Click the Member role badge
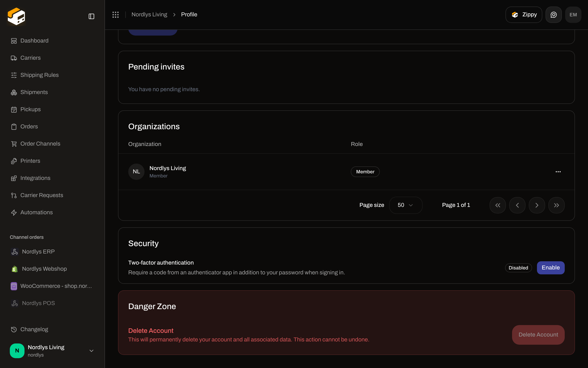The height and width of the screenshot is (368, 588). 365,172
